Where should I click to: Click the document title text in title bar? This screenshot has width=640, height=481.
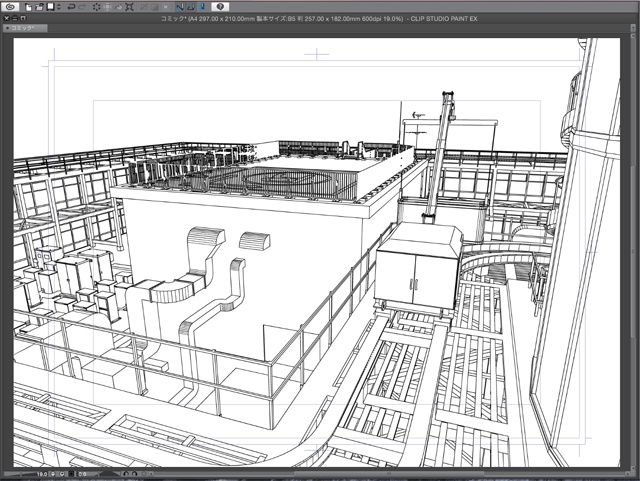[319, 19]
